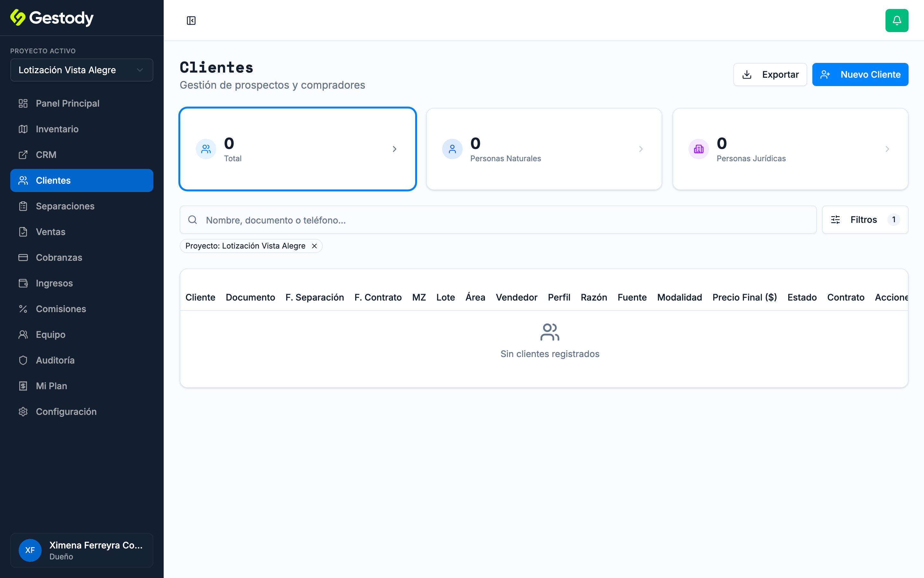The image size is (924, 578).
Task: Open the Inventario section
Action: pyautogui.click(x=81, y=129)
